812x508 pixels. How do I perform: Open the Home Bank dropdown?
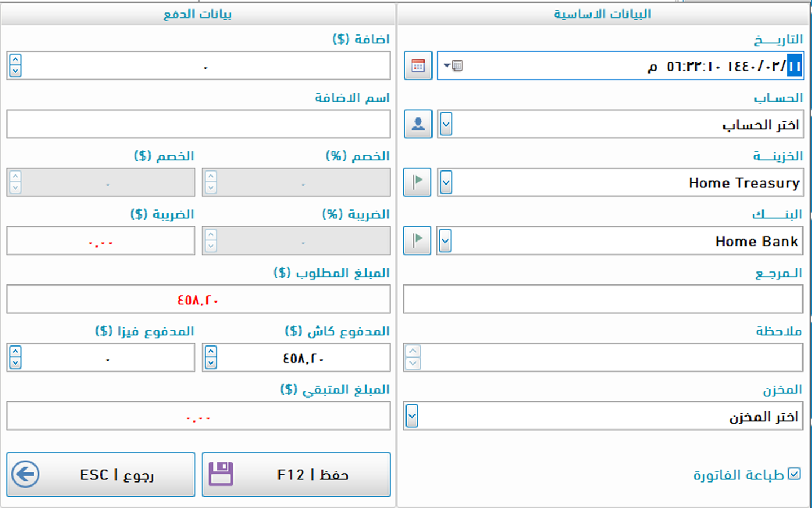tap(445, 240)
